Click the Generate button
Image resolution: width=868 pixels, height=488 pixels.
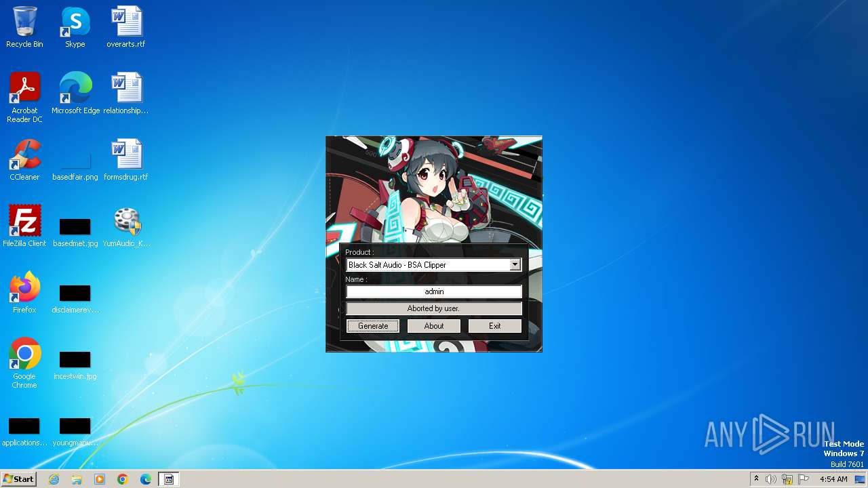pyautogui.click(x=373, y=326)
